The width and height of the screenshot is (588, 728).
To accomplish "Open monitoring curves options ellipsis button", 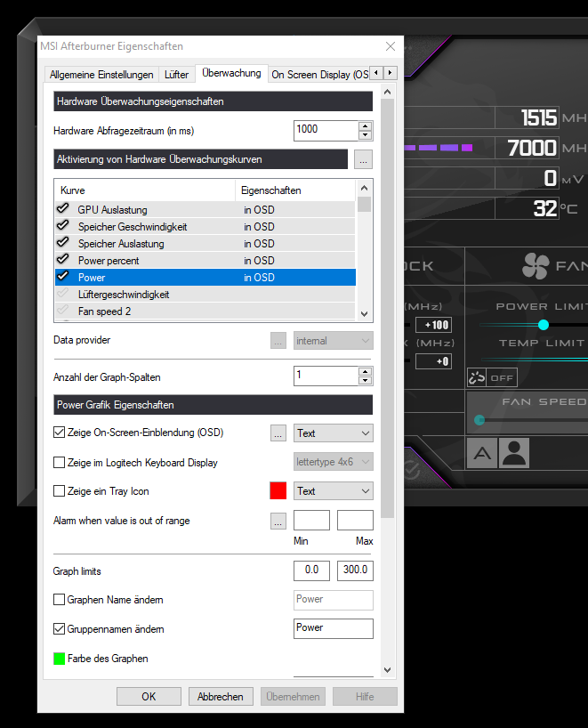I will click(363, 159).
